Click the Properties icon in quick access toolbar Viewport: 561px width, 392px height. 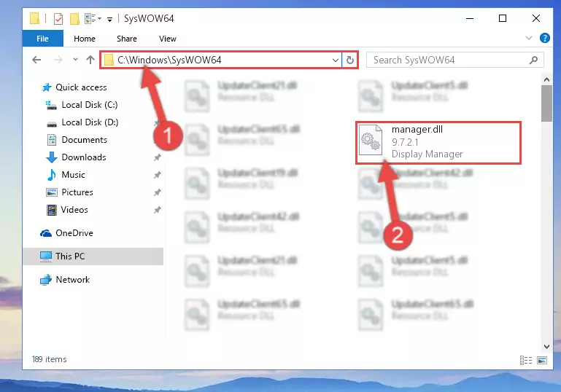(58, 19)
